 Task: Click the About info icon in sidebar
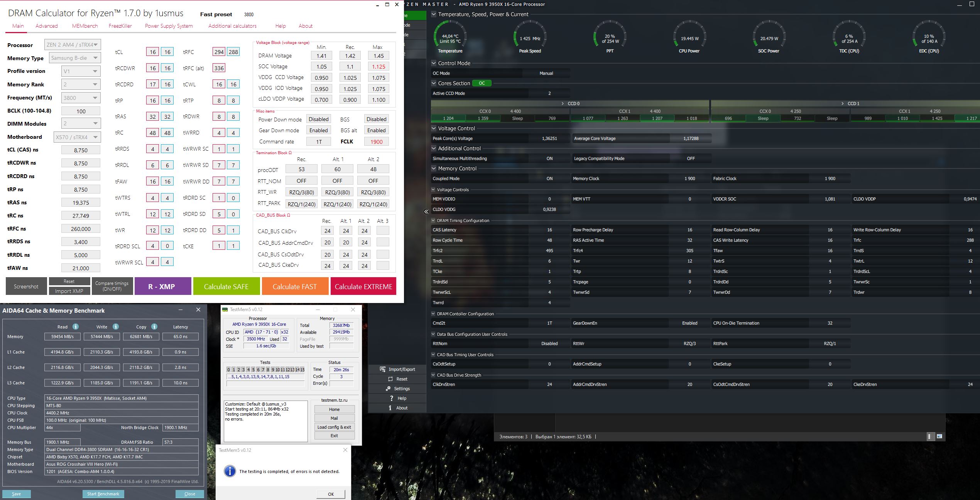[390, 408]
